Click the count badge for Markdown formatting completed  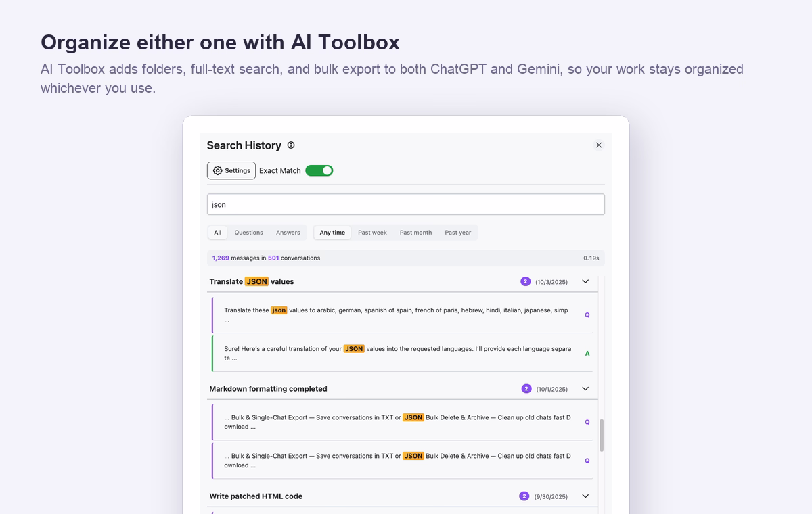pos(526,389)
